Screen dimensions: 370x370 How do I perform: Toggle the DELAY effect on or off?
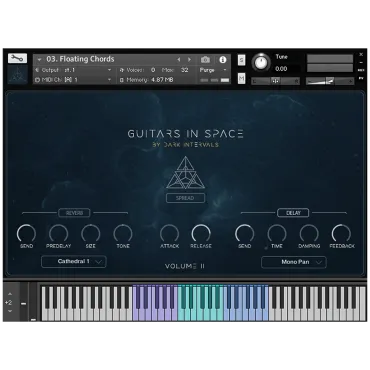(293, 213)
